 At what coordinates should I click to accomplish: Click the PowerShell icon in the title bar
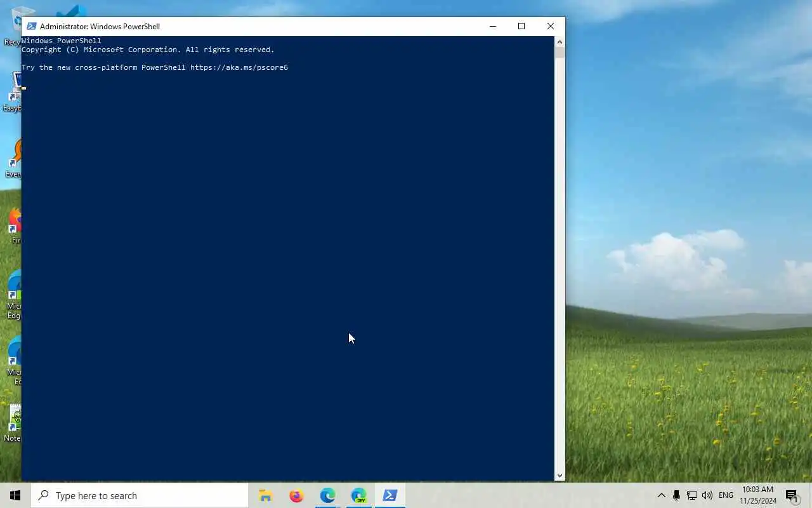(x=31, y=26)
